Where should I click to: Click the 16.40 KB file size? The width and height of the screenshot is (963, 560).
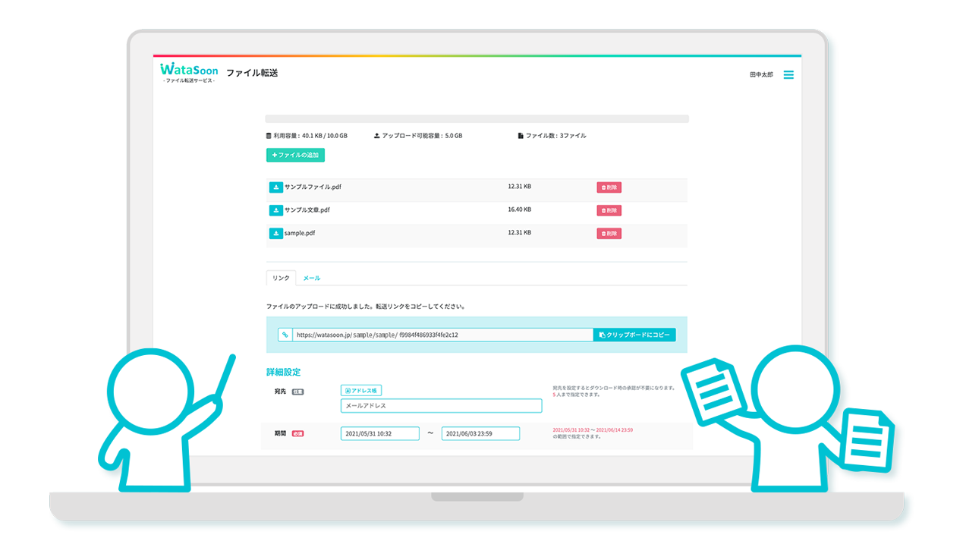click(520, 209)
